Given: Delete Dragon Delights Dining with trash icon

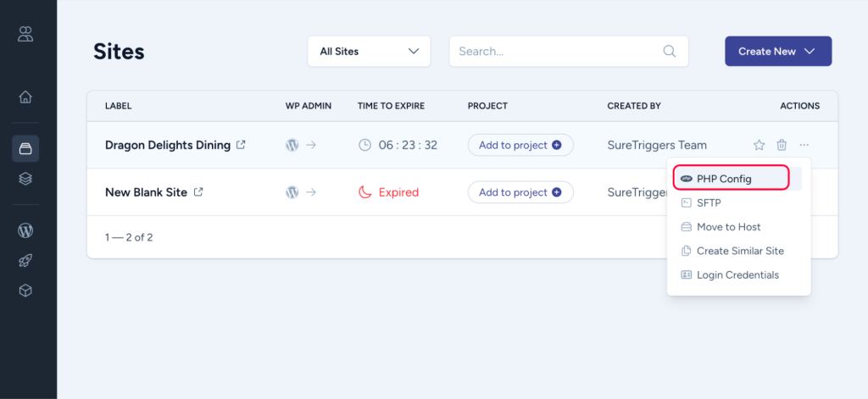Looking at the screenshot, I should (782, 145).
